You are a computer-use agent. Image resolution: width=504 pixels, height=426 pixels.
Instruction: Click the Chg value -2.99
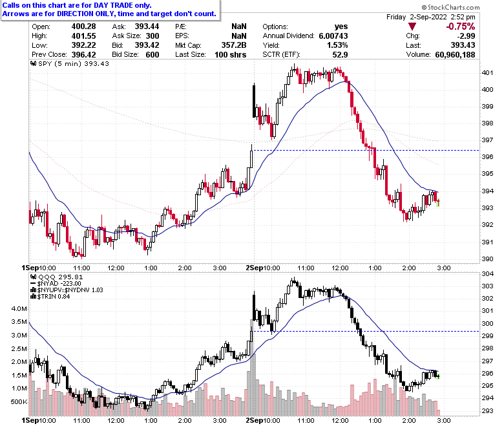(x=466, y=36)
